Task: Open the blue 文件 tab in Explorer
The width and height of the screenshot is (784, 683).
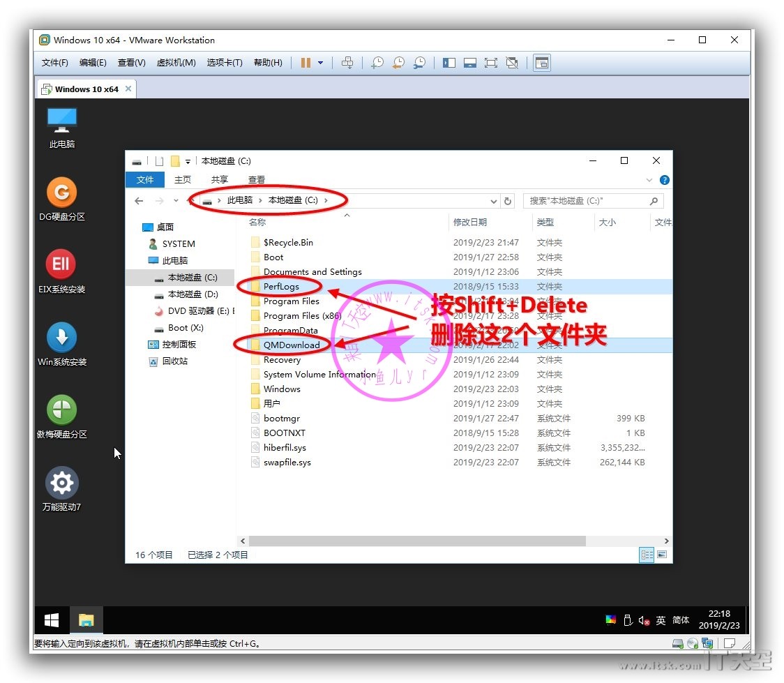Action: (x=145, y=179)
